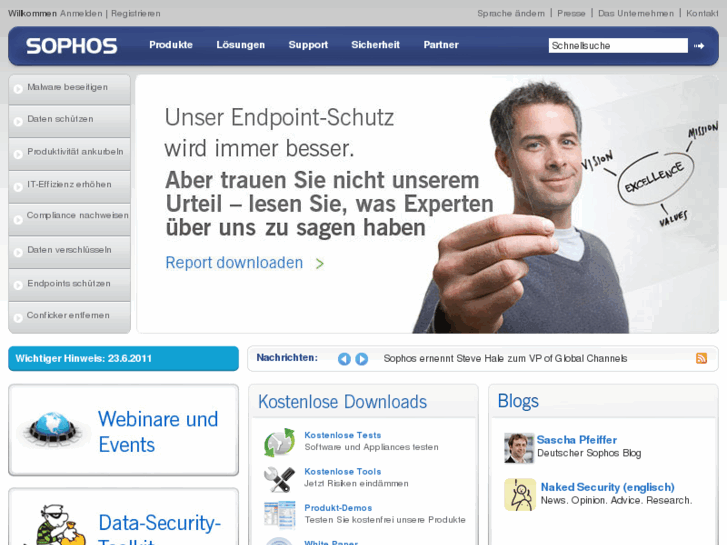Select IT-Effizienz erhöhen sidebar item
Image resolution: width=727 pixels, height=545 pixels.
click(x=70, y=186)
